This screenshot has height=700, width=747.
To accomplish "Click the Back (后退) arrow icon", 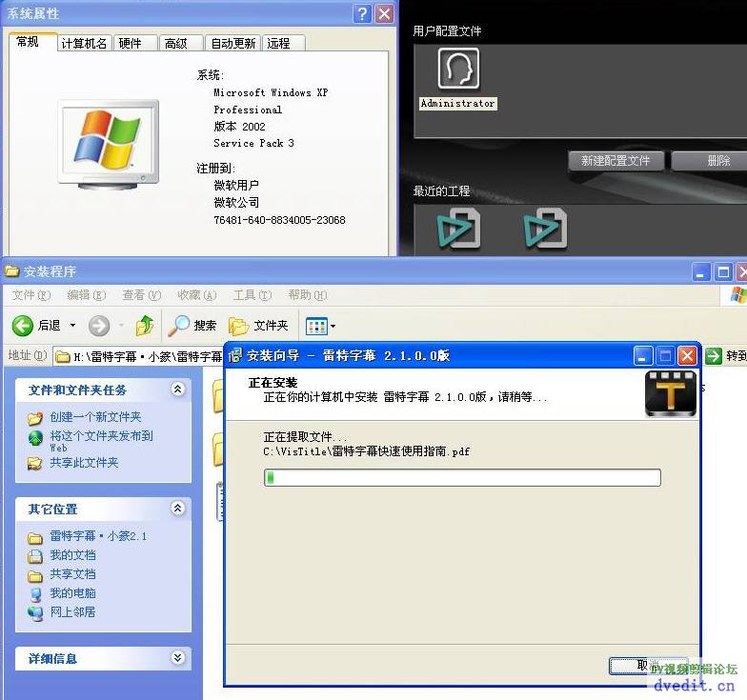I will (23, 326).
